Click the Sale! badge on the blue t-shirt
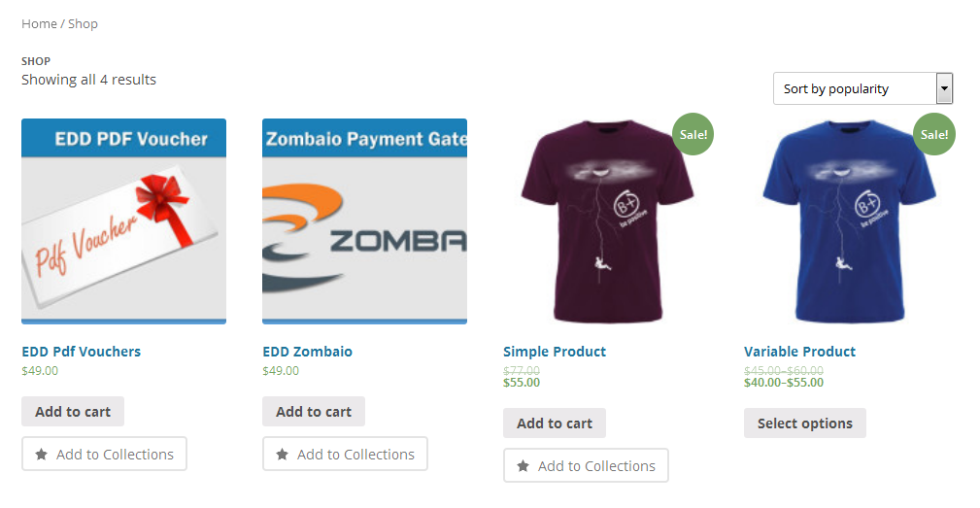Image resolution: width=980 pixels, height=508 pixels. 933,134
